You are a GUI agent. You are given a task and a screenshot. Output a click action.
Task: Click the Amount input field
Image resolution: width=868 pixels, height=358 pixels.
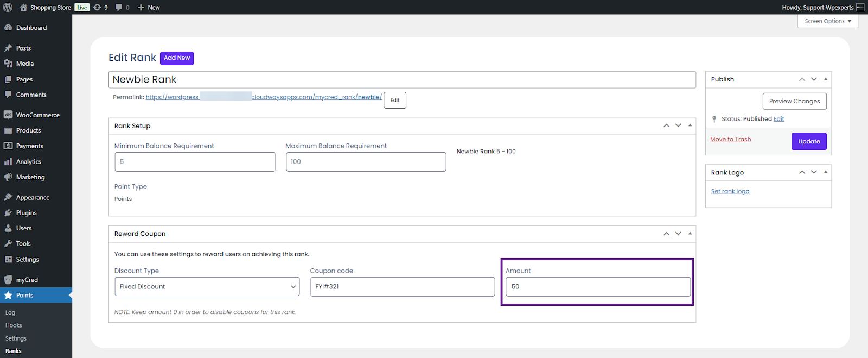coord(597,287)
